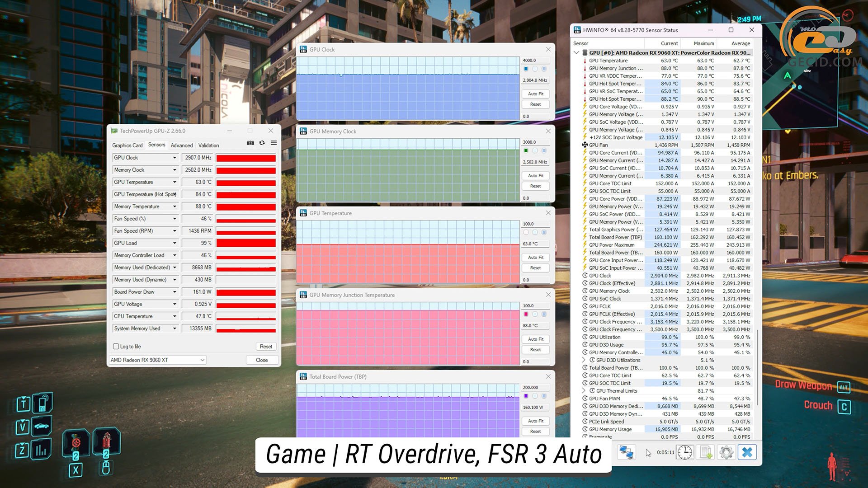Select the GPU Fan PWM row
Screen dimensions: 868x488
pos(666,399)
